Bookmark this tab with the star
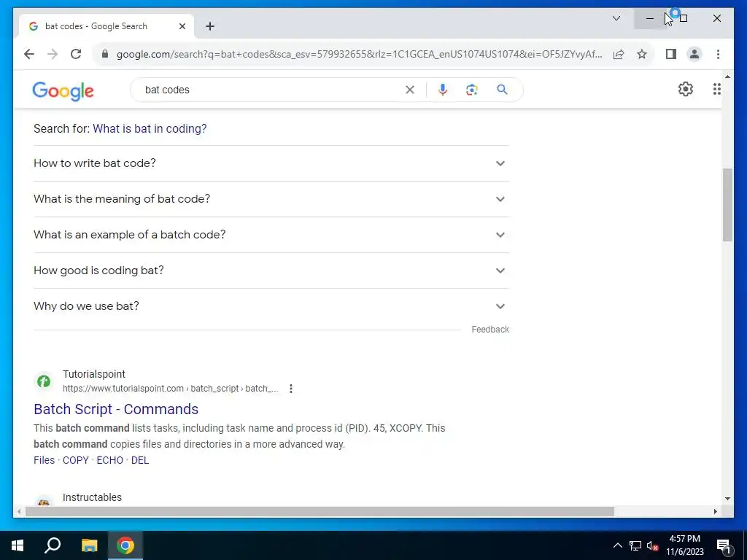Image resolution: width=747 pixels, height=560 pixels. pos(642,54)
